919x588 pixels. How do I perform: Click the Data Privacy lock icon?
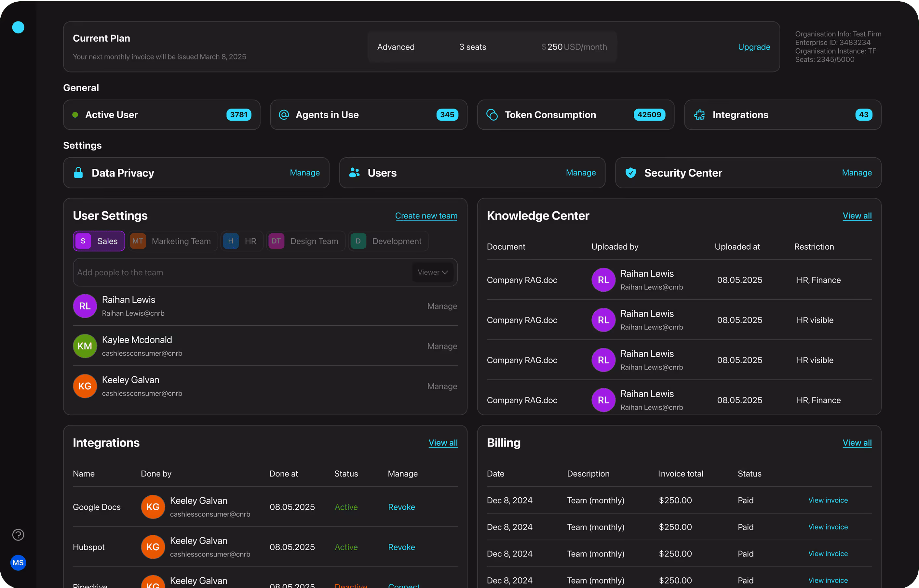click(x=78, y=173)
